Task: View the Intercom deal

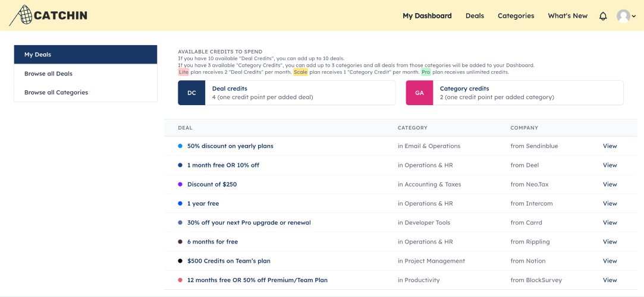Action: pyautogui.click(x=610, y=204)
